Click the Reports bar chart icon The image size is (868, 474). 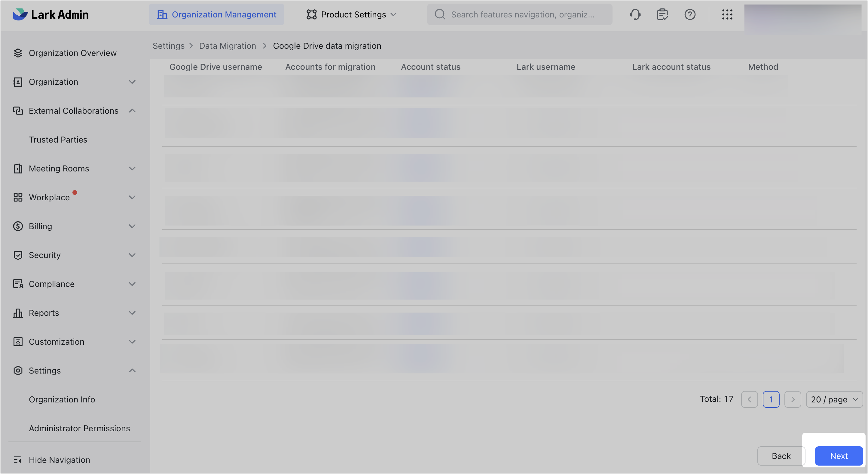point(18,313)
